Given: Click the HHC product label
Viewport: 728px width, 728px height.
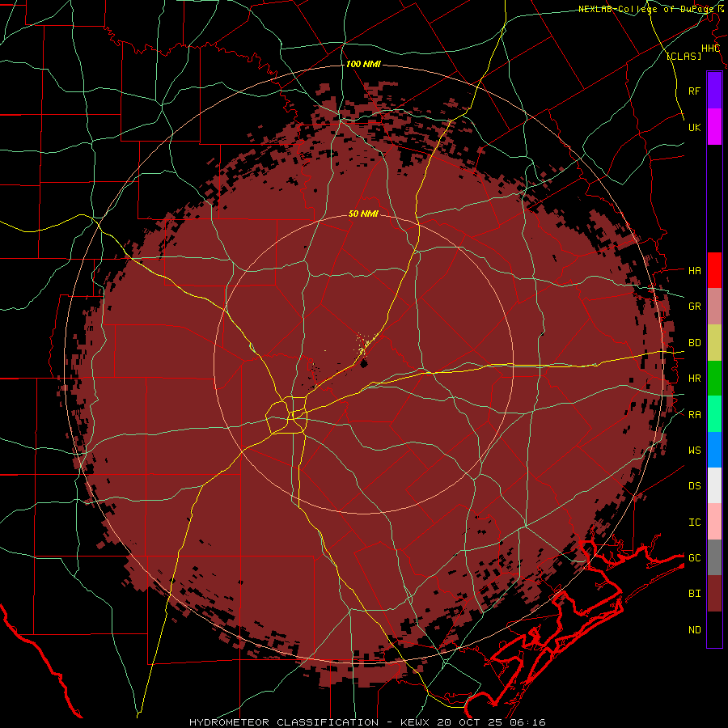Looking at the screenshot, I should click(710, 49).
